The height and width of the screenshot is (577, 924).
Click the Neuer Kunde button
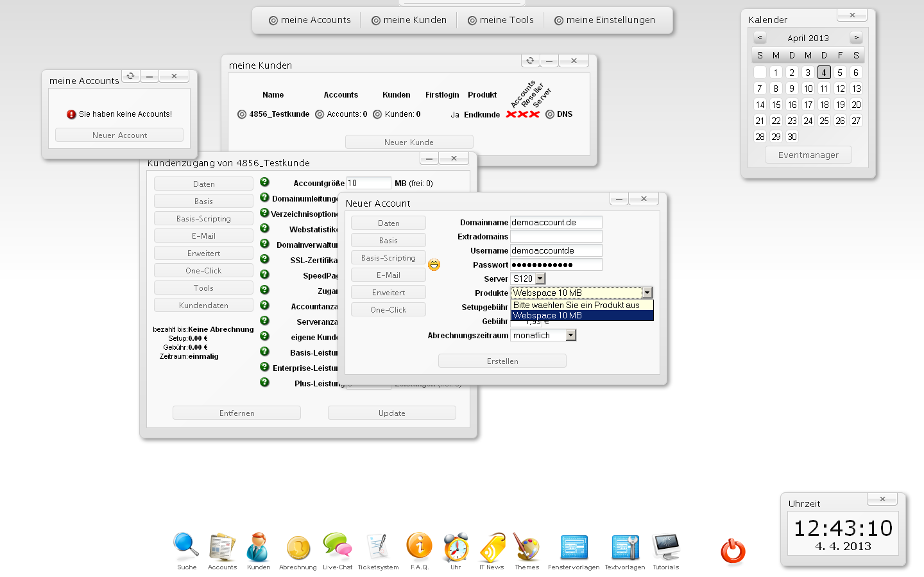409,141
